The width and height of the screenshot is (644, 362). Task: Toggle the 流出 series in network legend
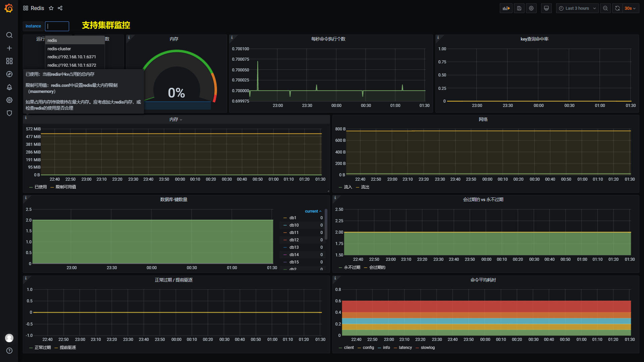pyautogui.click(x=365, y=187)
